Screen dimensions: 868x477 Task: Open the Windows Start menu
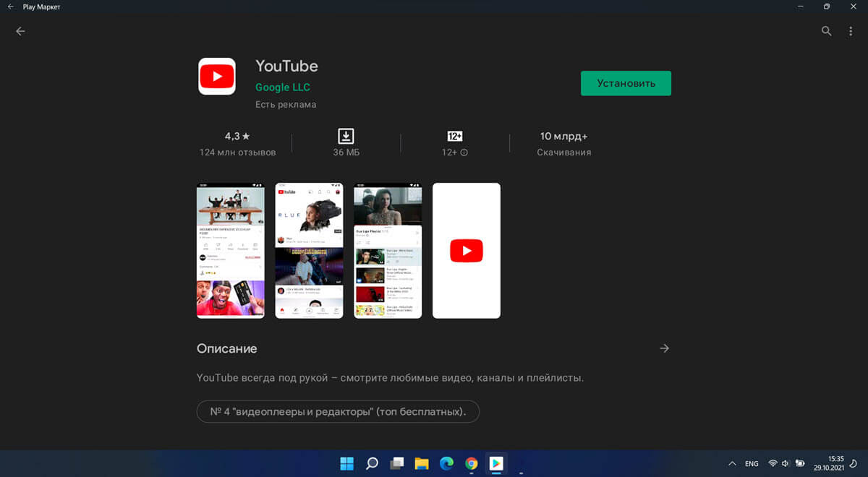[x=346, y=463]
